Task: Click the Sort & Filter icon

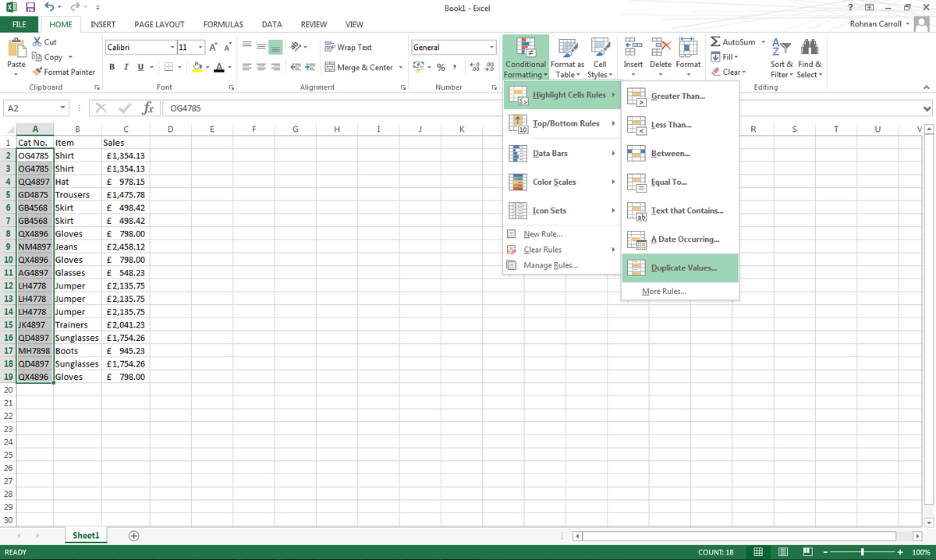Action: coord(780,48)
